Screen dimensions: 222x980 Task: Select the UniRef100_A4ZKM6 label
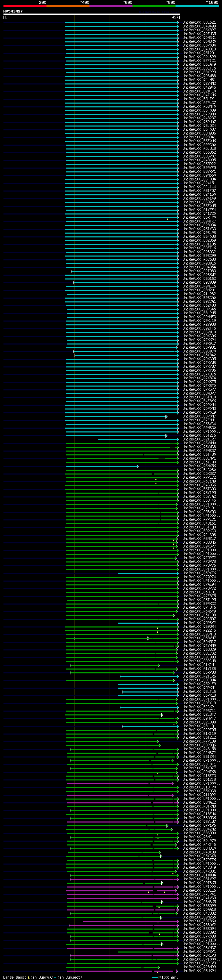tap(199, 95)
